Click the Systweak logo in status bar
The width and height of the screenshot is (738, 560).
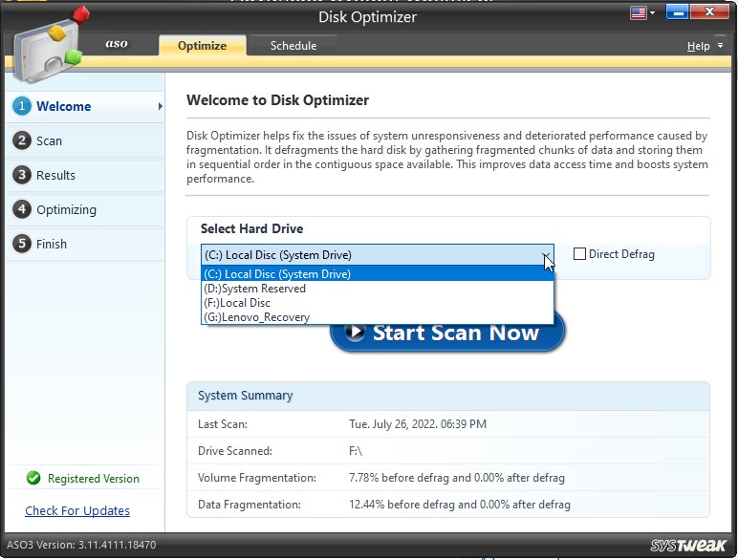[687, 545]
